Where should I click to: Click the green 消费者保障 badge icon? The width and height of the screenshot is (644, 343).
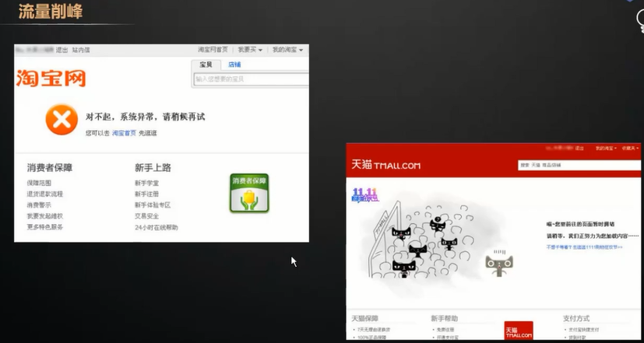249,193
